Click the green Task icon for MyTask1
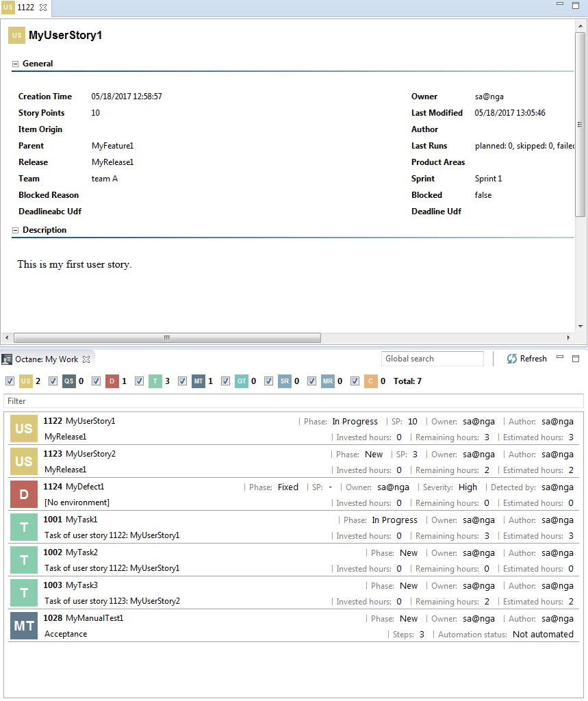 pos(23,527)
